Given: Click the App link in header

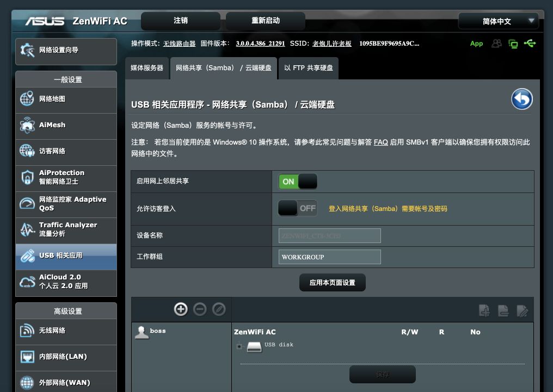Looking at the screenshot, I should point(476,43).
